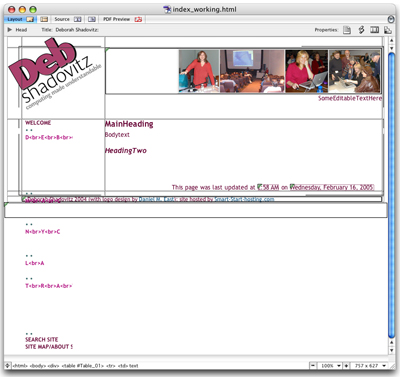
Task: Follow the Daniel M. East link
Action: pyautogui.click(x=156, y=199)
